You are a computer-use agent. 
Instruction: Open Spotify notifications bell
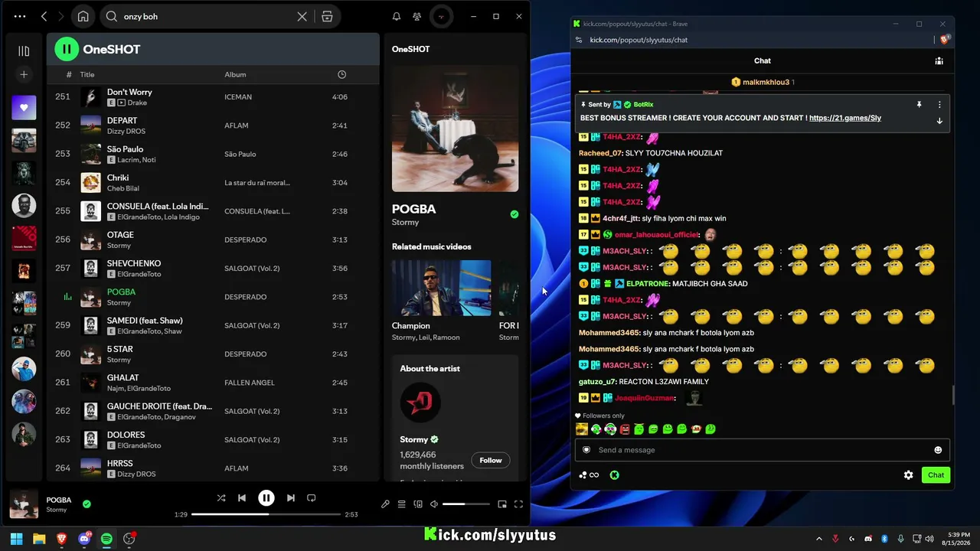(397, 16)
